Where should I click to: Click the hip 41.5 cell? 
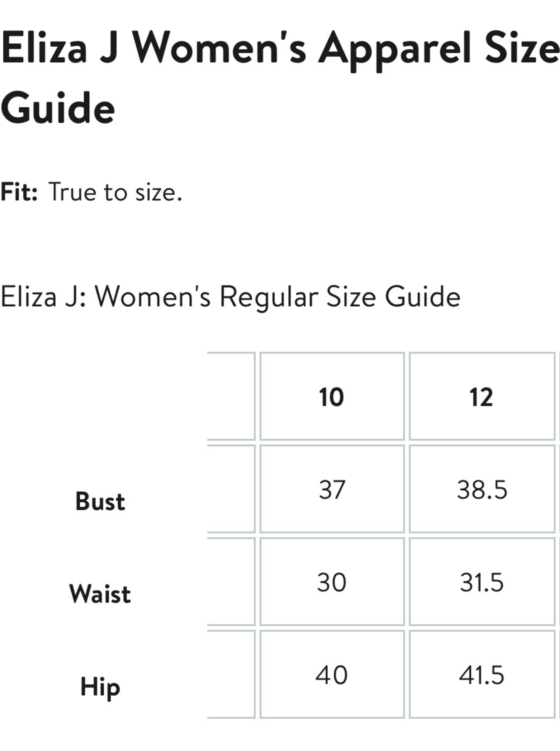coord(482,674)
